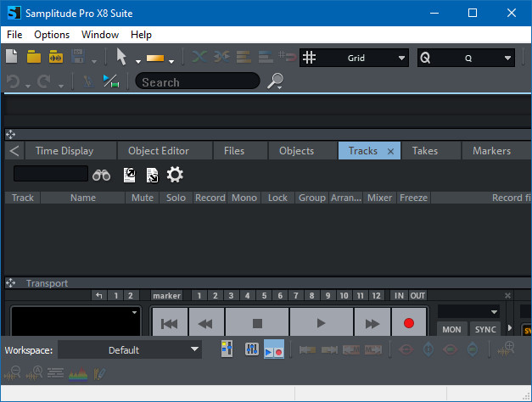Click into the toolbar Search field
This screenshot has height=402, width=532.
coord(197,81)
